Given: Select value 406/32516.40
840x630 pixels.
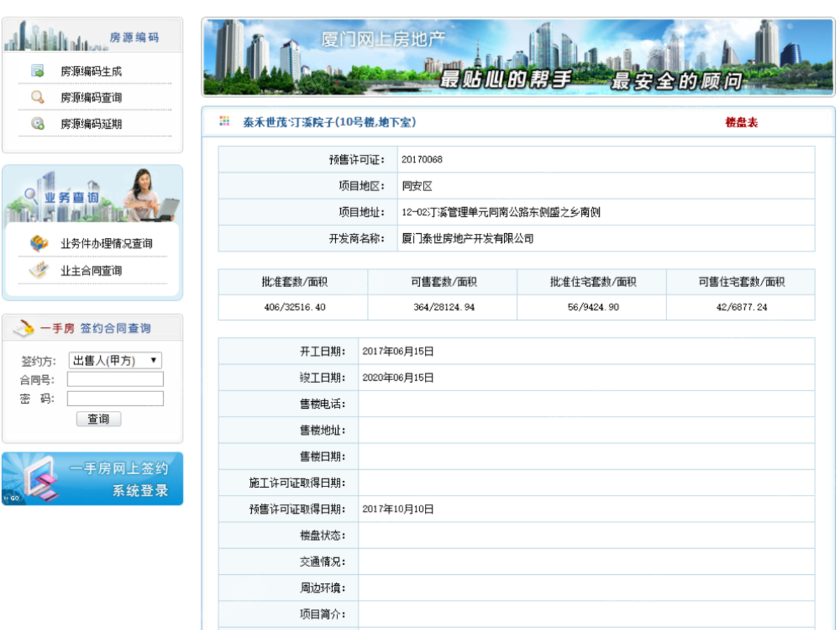Looking at the screenshot, I should [x=293, y=307].
